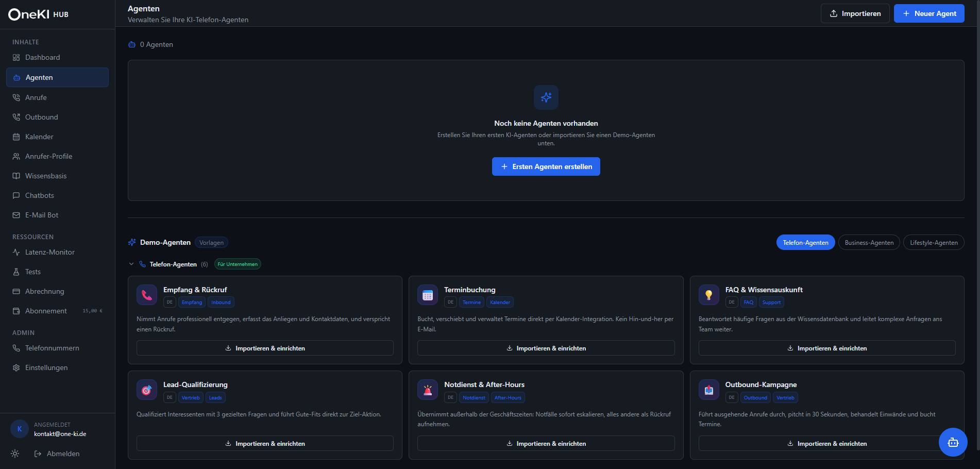
Task: Click the FAQ & Wissensauskunft lightbulb icon
Action: tap(709, 295)
